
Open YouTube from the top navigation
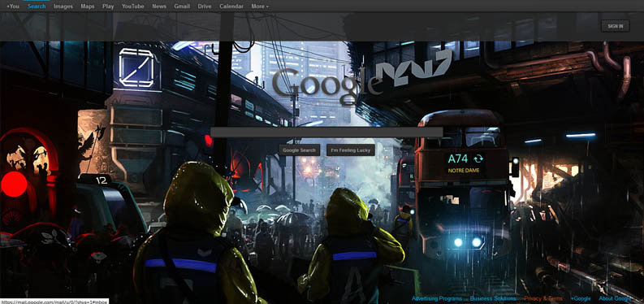(133, 7)
